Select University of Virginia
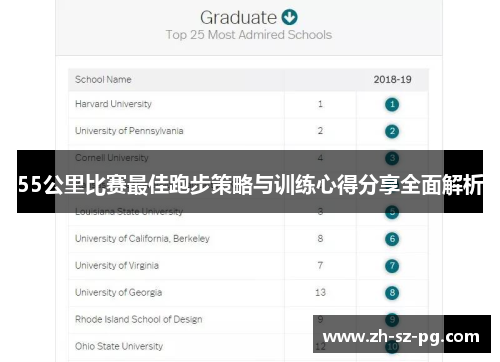The width and height of the screenshot is (500, 362). [x=117, y=266]
